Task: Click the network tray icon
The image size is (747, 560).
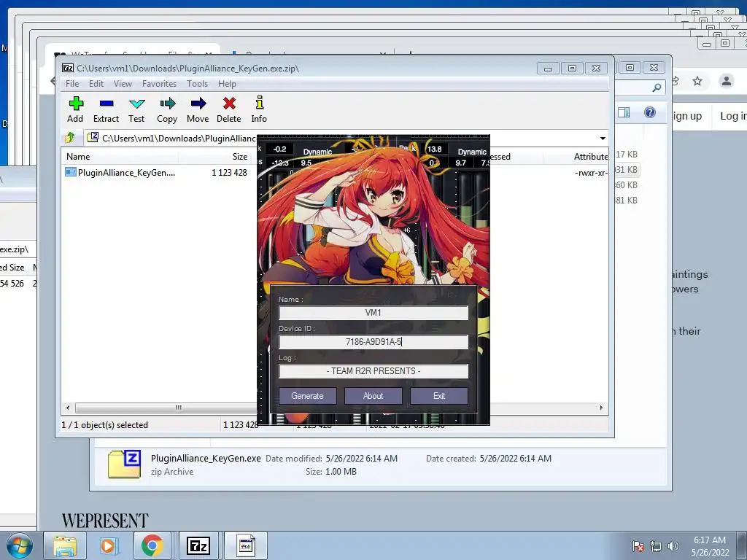Action: [656, 546]
